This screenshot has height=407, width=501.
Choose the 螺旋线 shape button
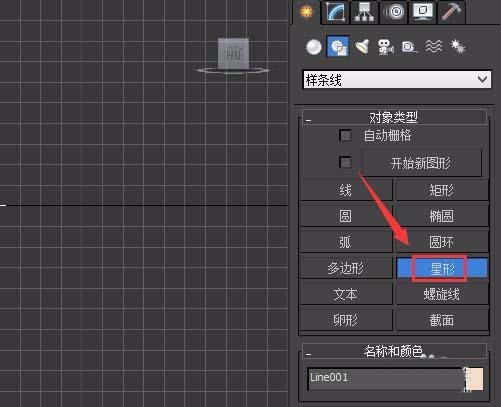[442, 294]
